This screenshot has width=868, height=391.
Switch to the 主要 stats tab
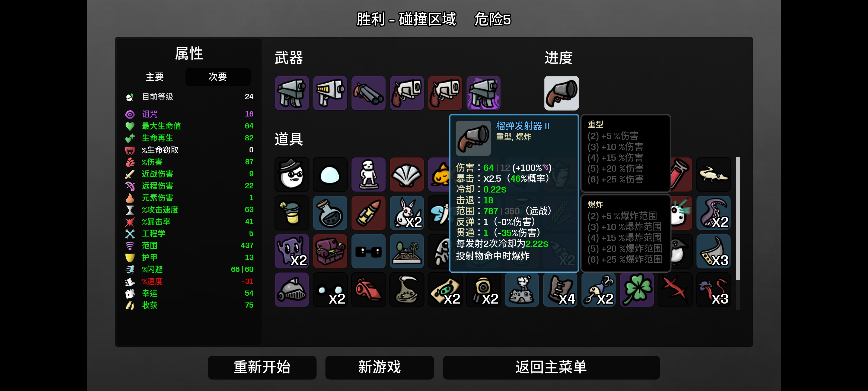tap(155, 77)
